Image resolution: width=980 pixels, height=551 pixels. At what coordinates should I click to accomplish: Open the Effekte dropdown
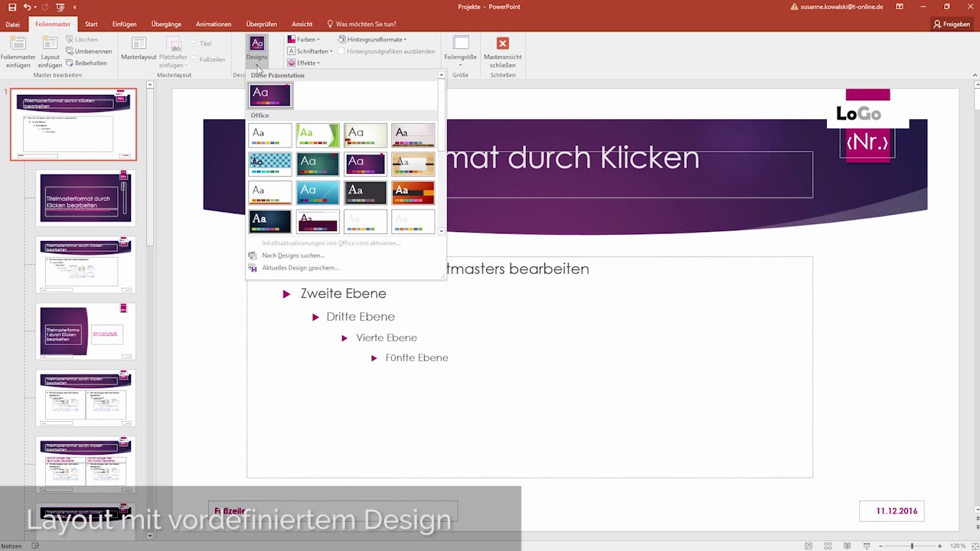(x=304, y=63)
